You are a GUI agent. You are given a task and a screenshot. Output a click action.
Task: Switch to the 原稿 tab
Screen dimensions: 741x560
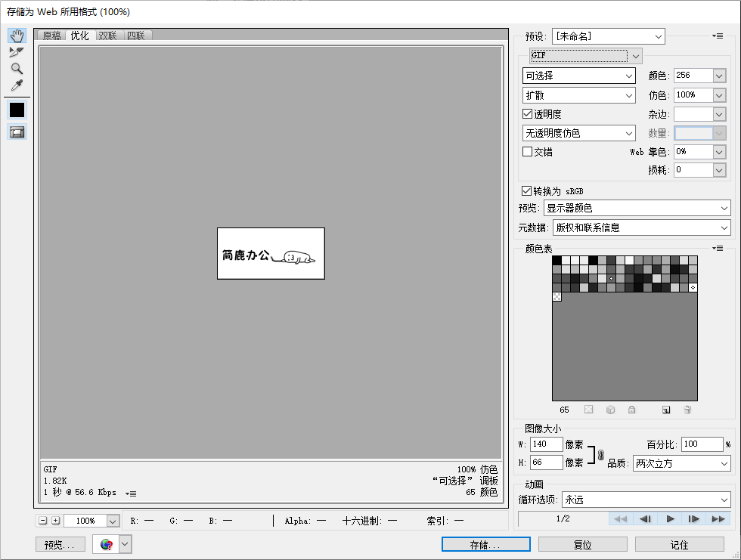[51, 35]
